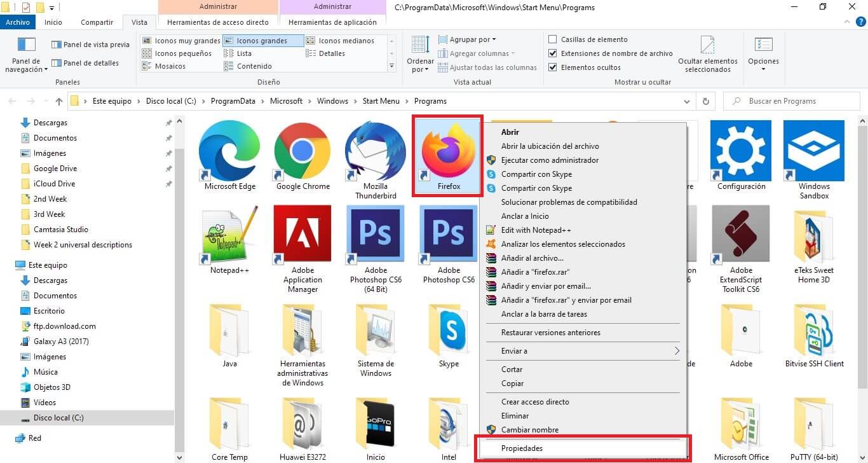The height and width of the screenshot is (463, 868).
Task: Open Ordenar por dropdown
Action: (420, 54)
